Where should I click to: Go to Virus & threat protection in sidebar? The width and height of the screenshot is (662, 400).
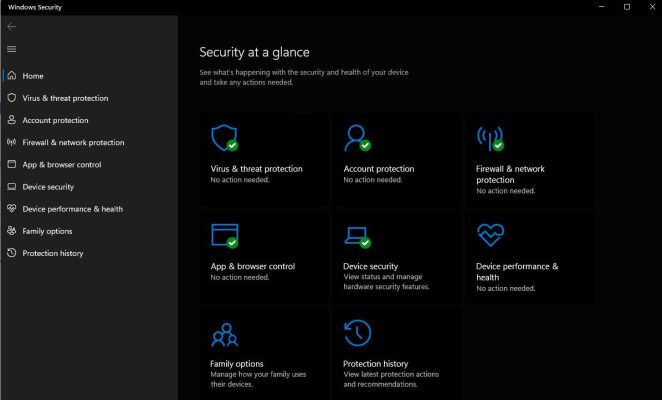65,98
